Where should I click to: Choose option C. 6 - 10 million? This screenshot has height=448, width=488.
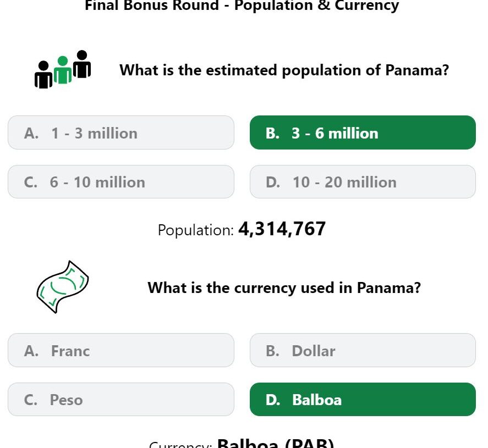[120, 182]
